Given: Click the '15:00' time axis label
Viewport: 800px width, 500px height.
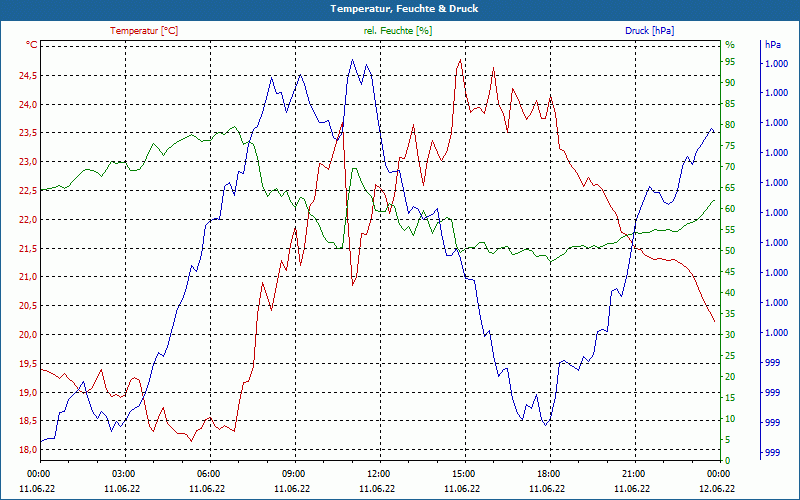Looking at the screenshot, I should [x=462, y=473].
